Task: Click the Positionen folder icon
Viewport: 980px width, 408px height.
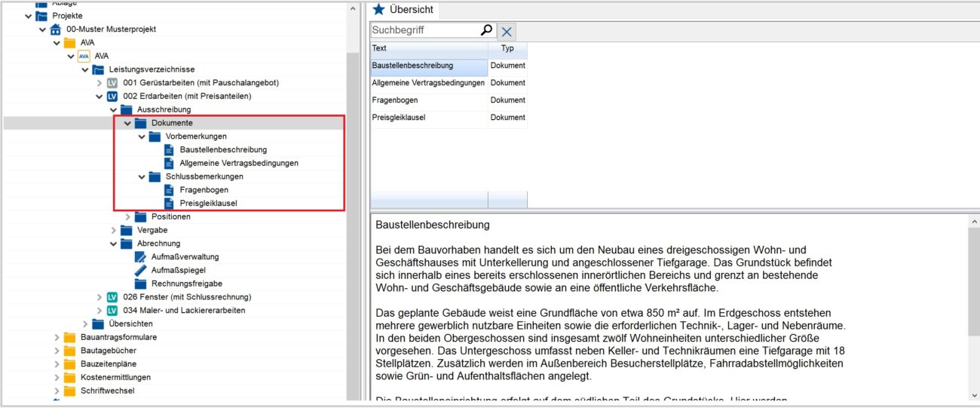Action: pos(140,217)
